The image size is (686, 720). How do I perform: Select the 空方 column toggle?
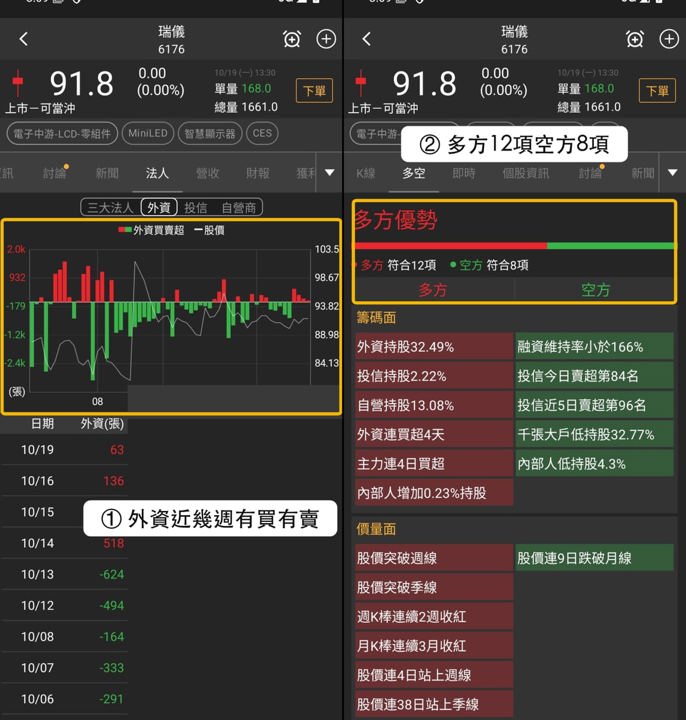click(x=595, y=290)
